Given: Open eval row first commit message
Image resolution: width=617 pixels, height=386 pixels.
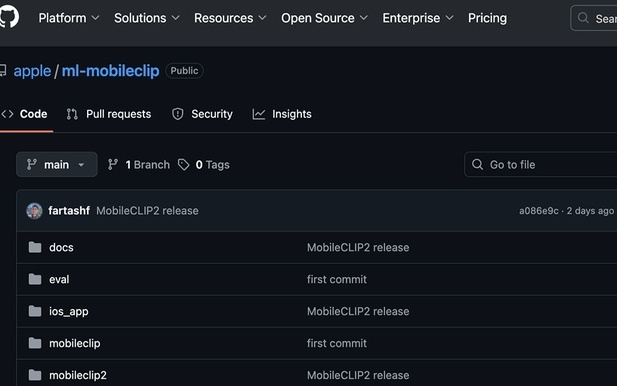Looking at the screenshot, I should click(x=337, y=279).
